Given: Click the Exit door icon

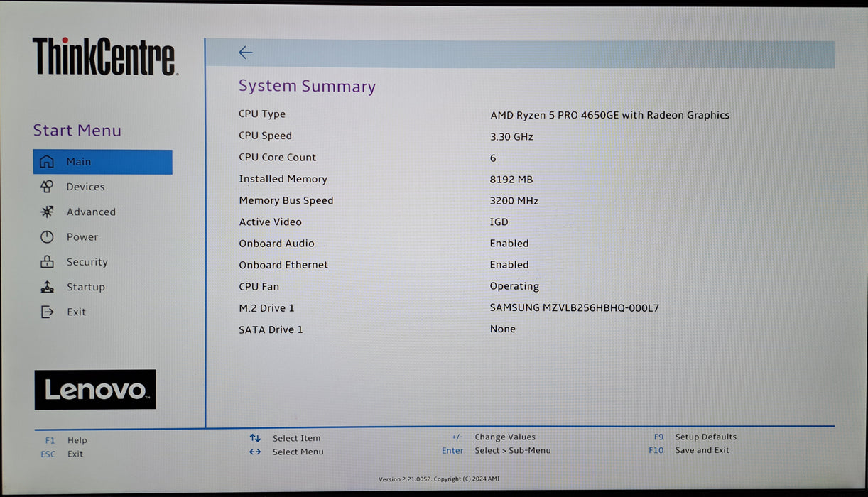Looking at the screenshot, I should tap(47, 312).
